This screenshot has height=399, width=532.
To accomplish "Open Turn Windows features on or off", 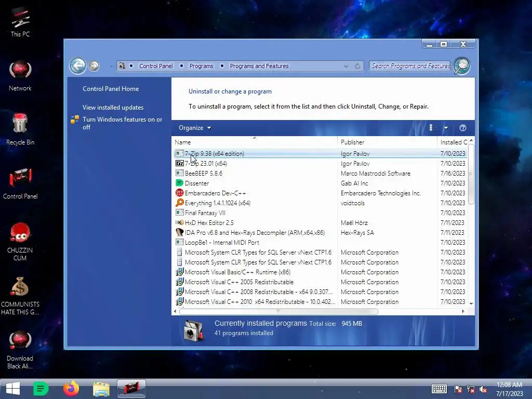I will tap(122, 123).
